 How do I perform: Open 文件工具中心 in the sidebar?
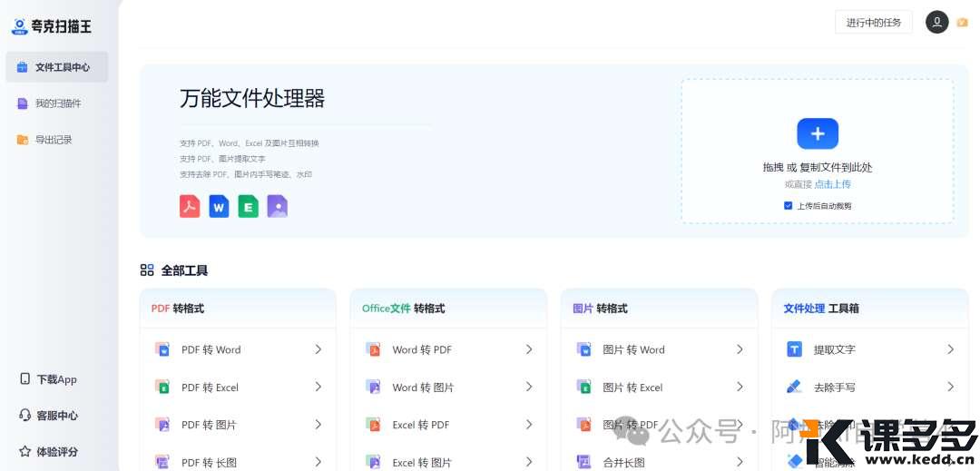click(x=56, y=67)
